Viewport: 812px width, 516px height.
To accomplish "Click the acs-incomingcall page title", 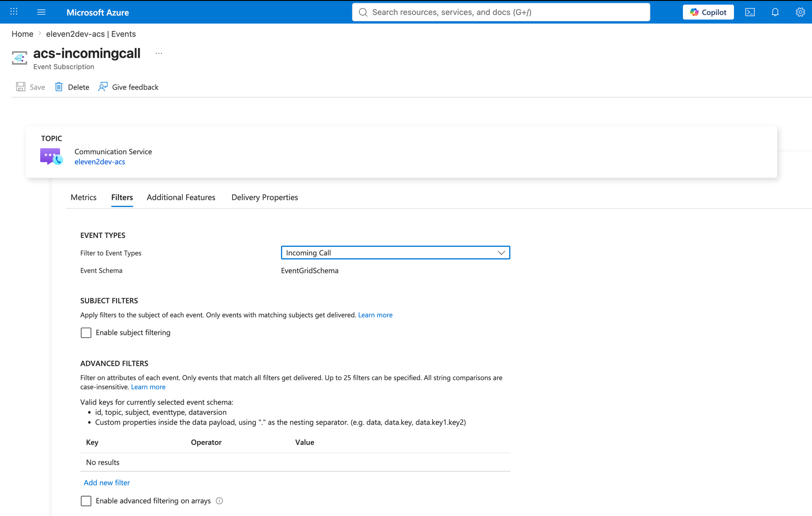I will [87, 53].
